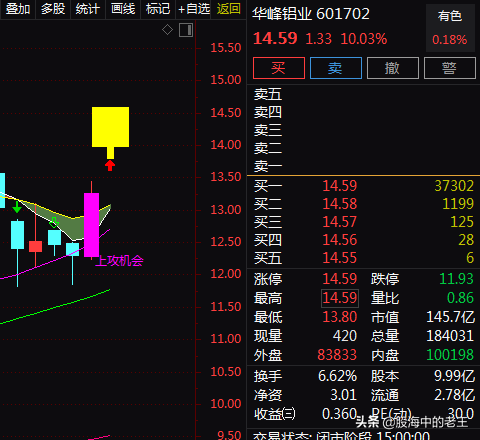
Task: Click the 返回 back button
Action: click(228, 9)
